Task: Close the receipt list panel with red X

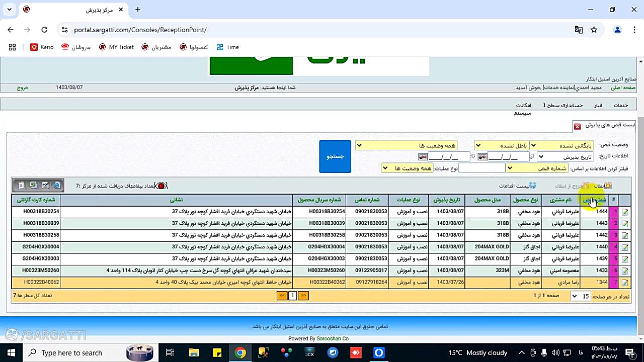Action: [x=577, y=126]
